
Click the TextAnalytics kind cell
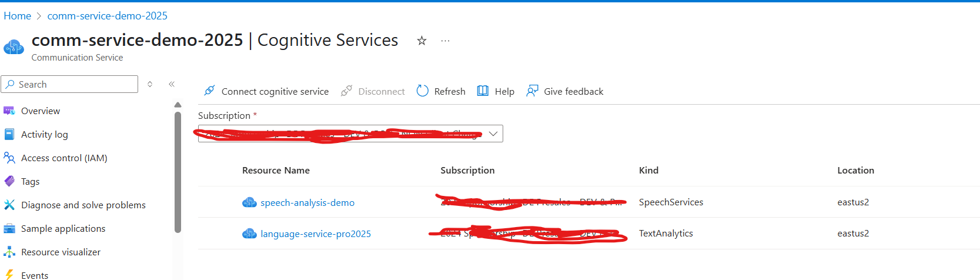pyautogui.click(x=666, y=233)
